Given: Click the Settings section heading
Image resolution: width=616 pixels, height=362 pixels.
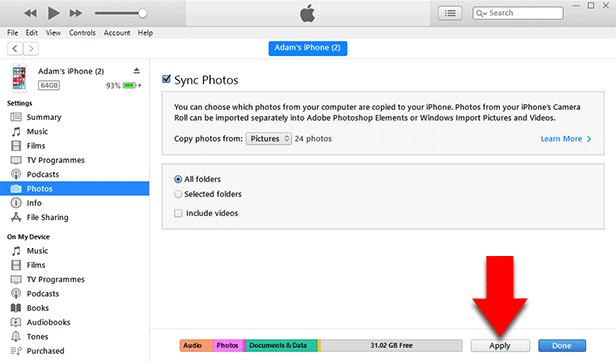Looking at the screenshot, I should pyautogui.click(x=20, y=103).
